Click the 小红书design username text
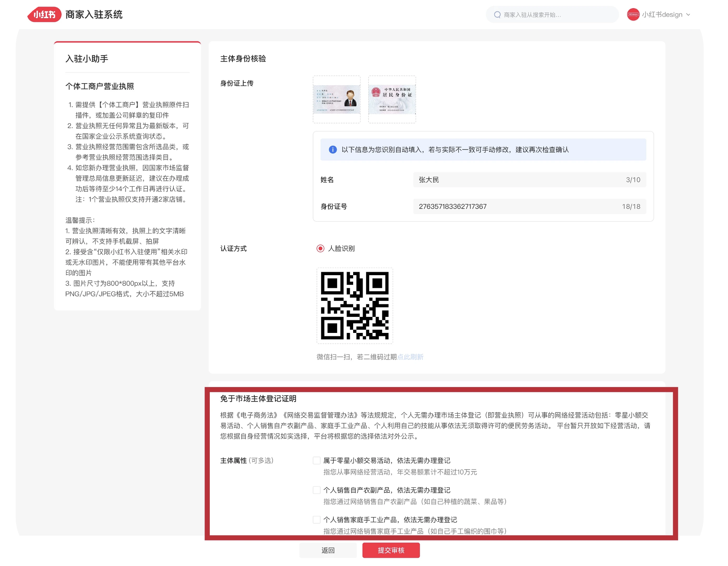The width and height of the screenshot is (728, 566). point(662,15)
